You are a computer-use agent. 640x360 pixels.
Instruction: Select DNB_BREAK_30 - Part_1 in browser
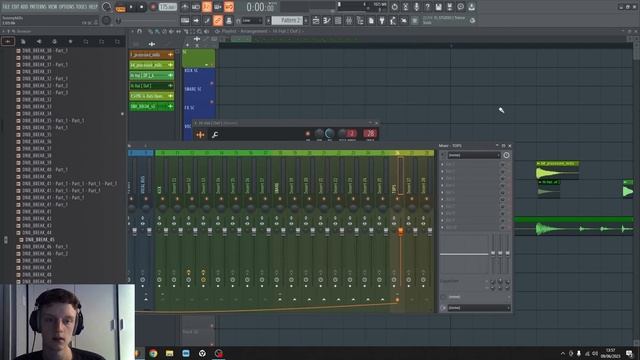pos(45,51)
